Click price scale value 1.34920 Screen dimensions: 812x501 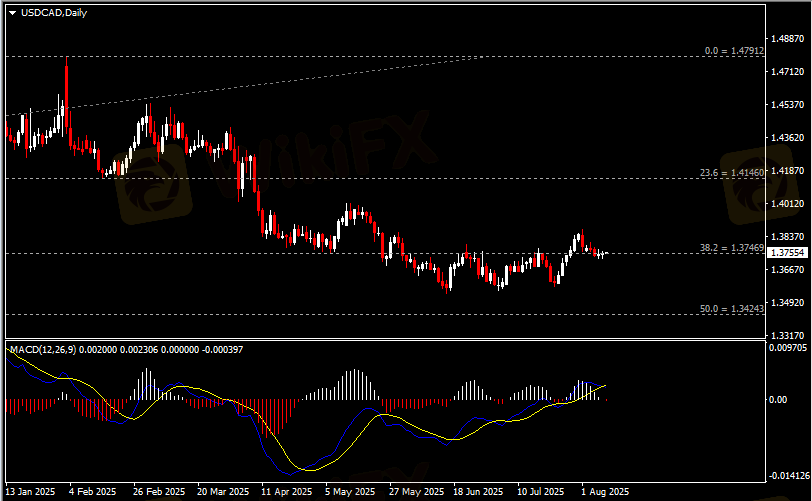(x=787, y=303)
